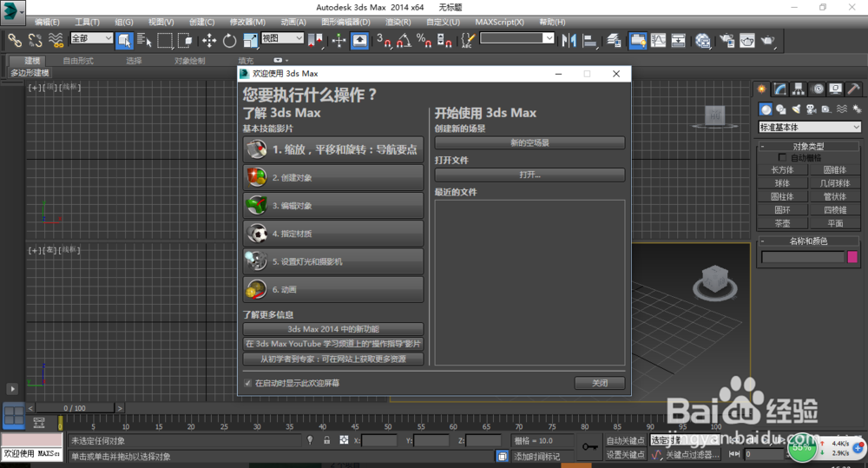Screen dimensions: 868x468
Task: Switch to the Create command panel tab
Action: click(x=762, y=89)
